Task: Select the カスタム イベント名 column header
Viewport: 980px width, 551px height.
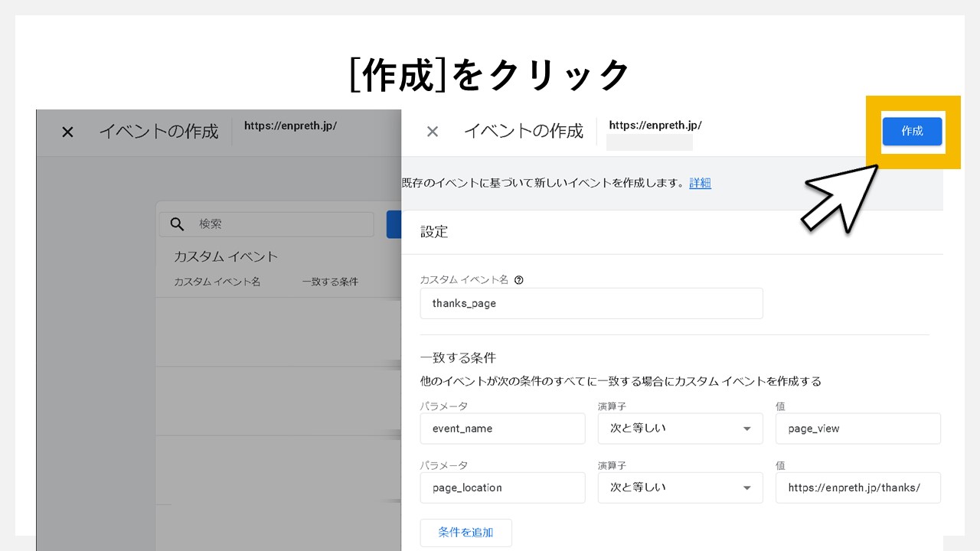Action: [x=216, y=282]
